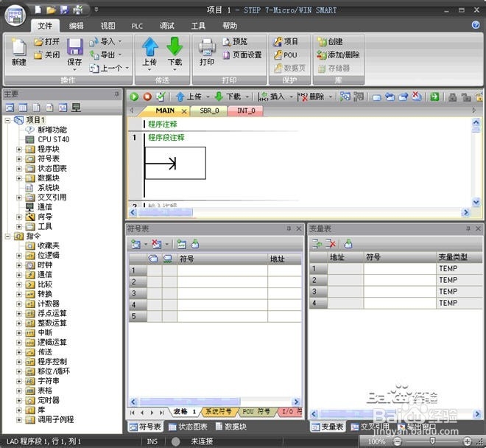486x448 pixels.
Task: Toggle pin on the Symbol Table (符号表) panel
Action: point(289,228)
